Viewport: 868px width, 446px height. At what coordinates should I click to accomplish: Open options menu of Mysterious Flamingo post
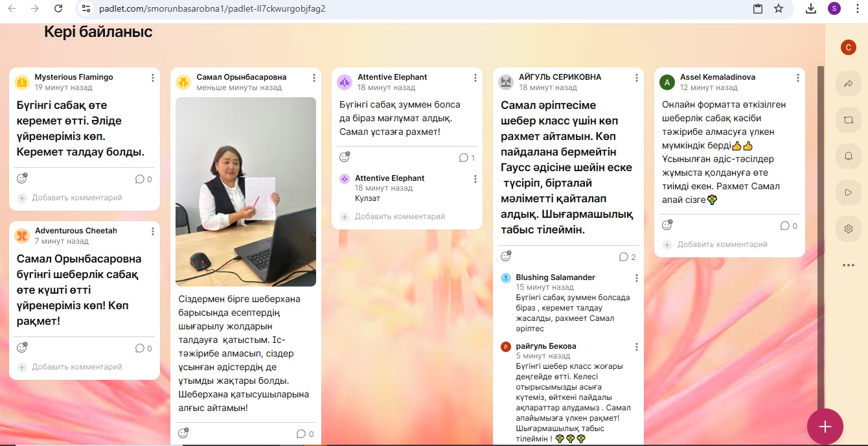[x=153, y=78]
